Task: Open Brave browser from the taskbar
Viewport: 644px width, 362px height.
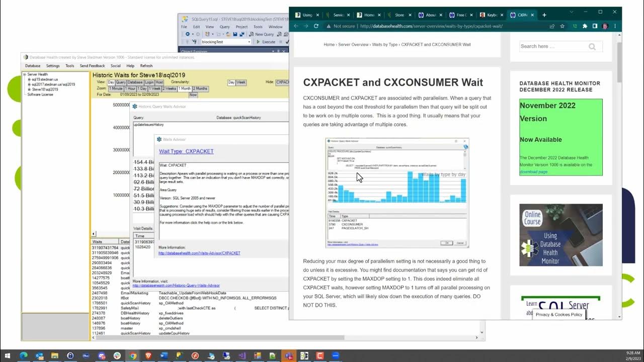Action: tap(148, 356)
